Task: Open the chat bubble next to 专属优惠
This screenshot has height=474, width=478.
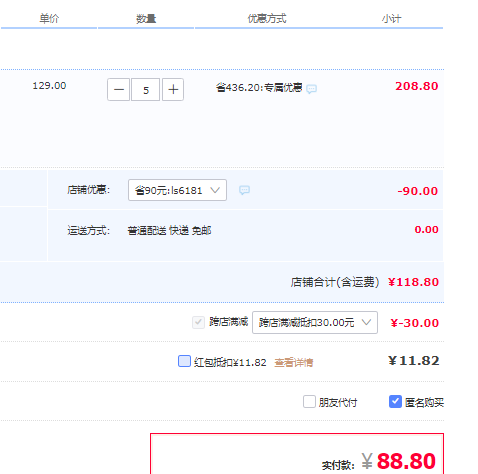Action: (311, 89)
